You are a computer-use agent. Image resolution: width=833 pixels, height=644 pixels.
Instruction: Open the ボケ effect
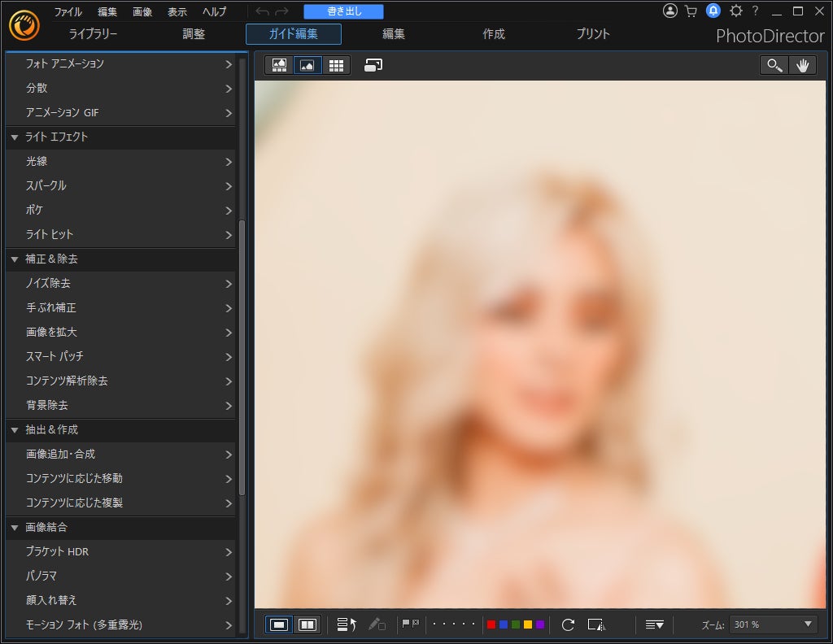point(120,211)
